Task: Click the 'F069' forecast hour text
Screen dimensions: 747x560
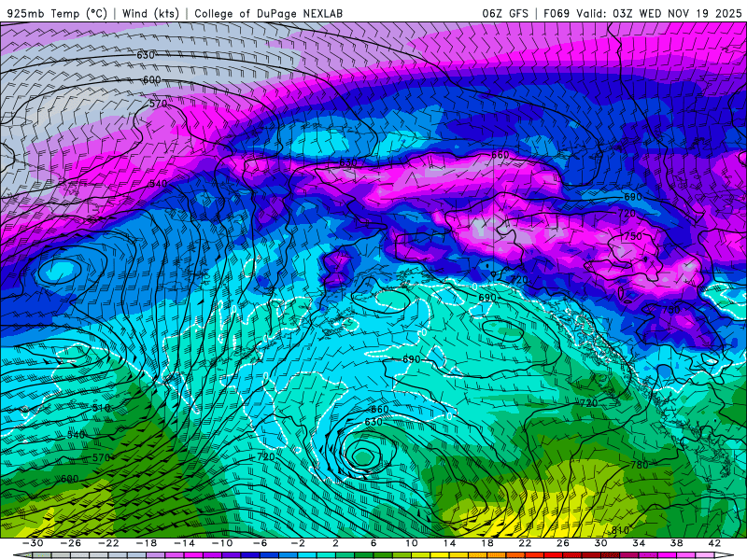Action: [557, 14]
